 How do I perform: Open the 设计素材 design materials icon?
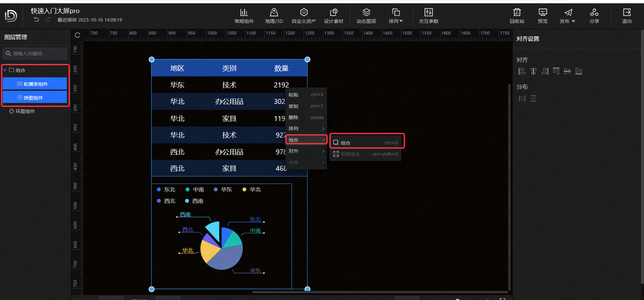pos(333,16)
